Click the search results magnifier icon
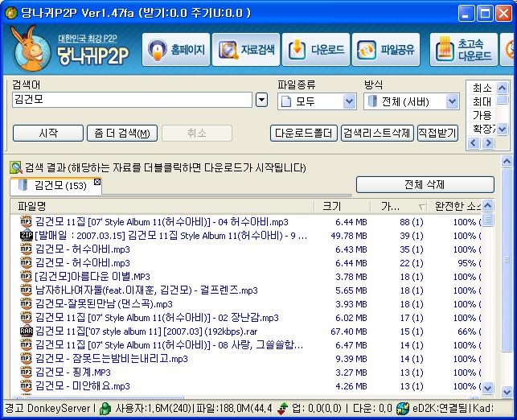517x420 pixels. 15,167
